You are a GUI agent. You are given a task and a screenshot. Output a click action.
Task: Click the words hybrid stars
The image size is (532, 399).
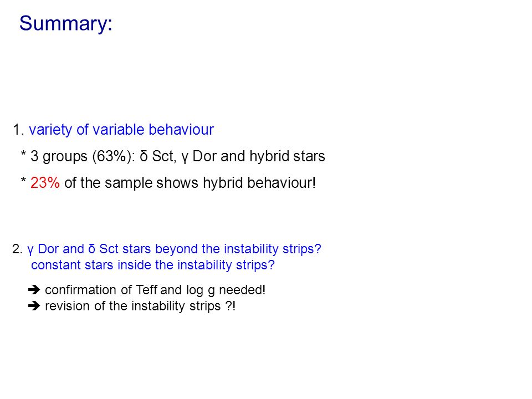(x=287, y=156)
